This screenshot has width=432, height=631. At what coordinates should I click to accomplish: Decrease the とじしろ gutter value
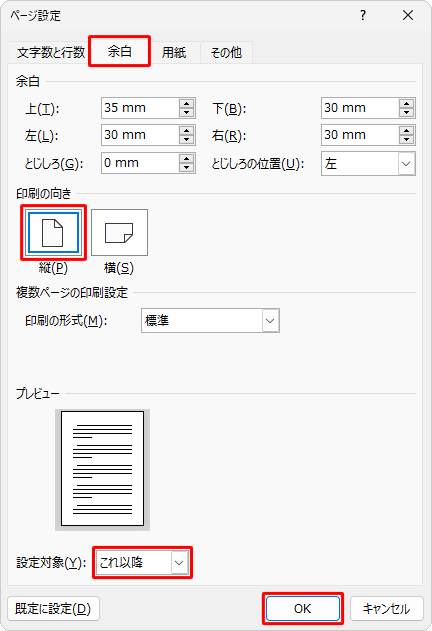point(186,167)
